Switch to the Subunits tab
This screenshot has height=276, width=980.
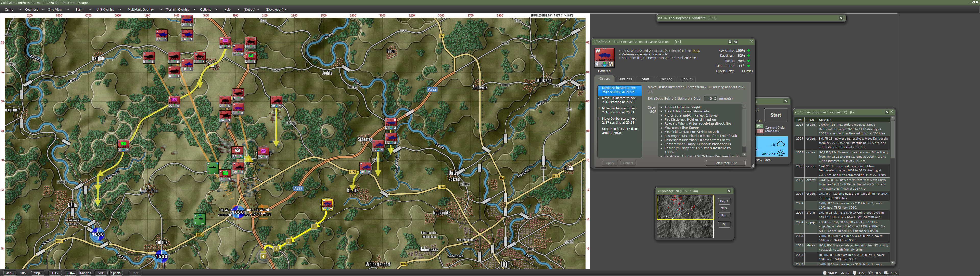pyautogui.click(x=625, y=79)
